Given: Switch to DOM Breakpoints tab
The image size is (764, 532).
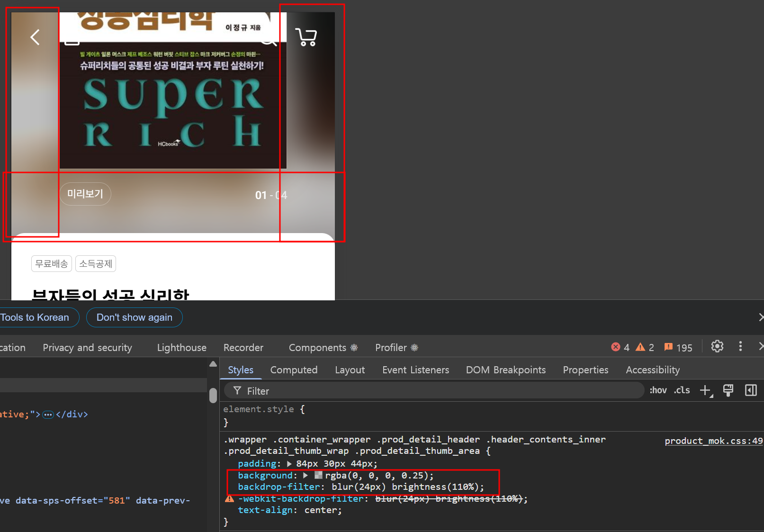Looking at the screenshot, I should tap(506, 370).
